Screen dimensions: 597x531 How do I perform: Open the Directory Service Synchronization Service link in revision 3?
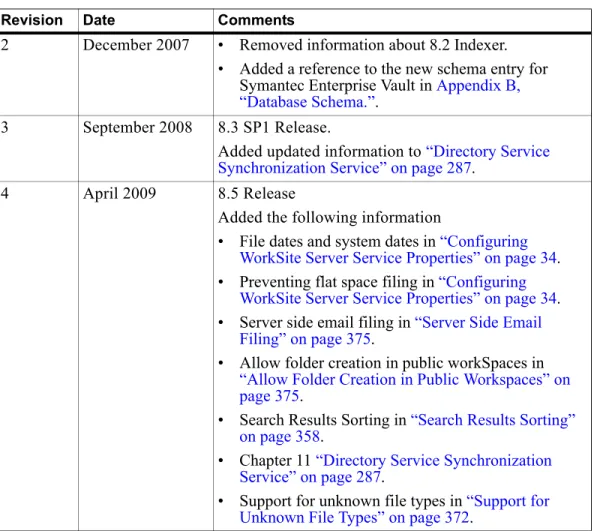(x=384, y=159)
